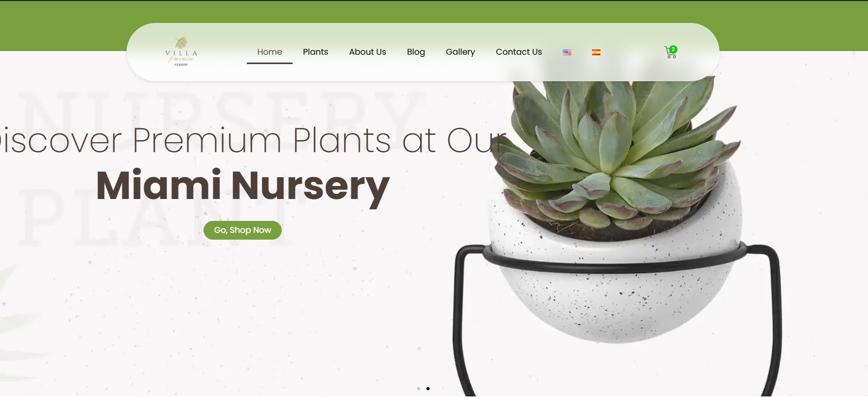868x410 pixels.
Task: Click the Go, Shop Now button
Action: pyautogui.click(x=243, y=230)
